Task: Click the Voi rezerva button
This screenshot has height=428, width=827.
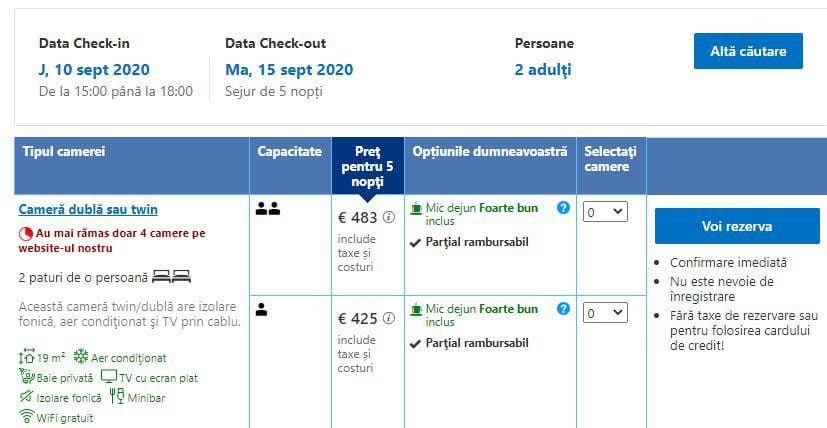Action: [x=737, y=226]
